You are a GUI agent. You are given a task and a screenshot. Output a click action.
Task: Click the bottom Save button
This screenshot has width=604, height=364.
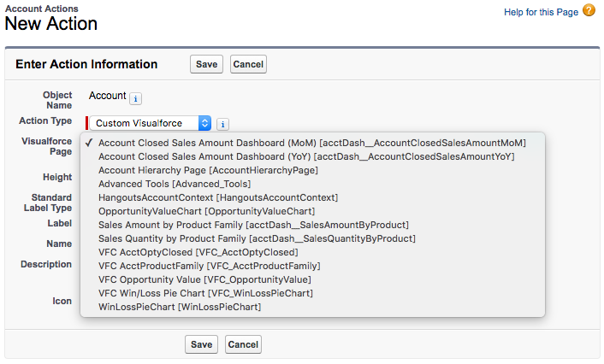tap(201, 344)
